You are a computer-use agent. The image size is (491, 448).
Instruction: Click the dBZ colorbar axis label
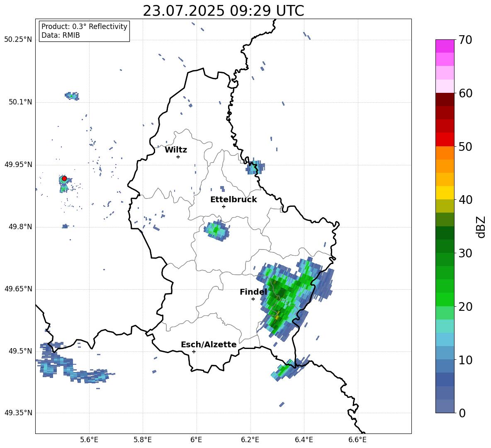[481, 227]
